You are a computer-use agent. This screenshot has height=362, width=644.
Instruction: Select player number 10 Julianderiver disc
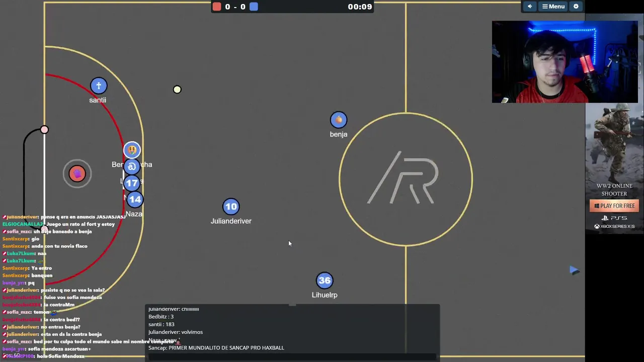click(231, 207)
